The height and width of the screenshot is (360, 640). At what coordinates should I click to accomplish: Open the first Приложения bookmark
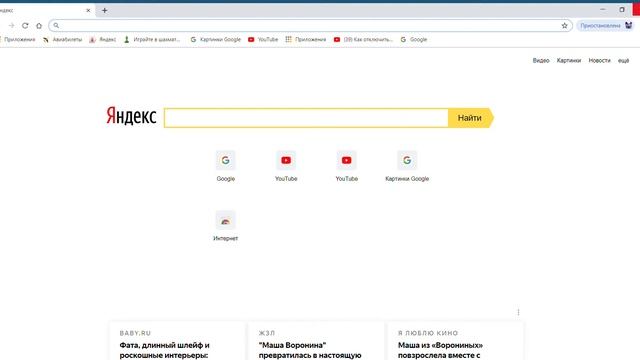coord(18,40)
